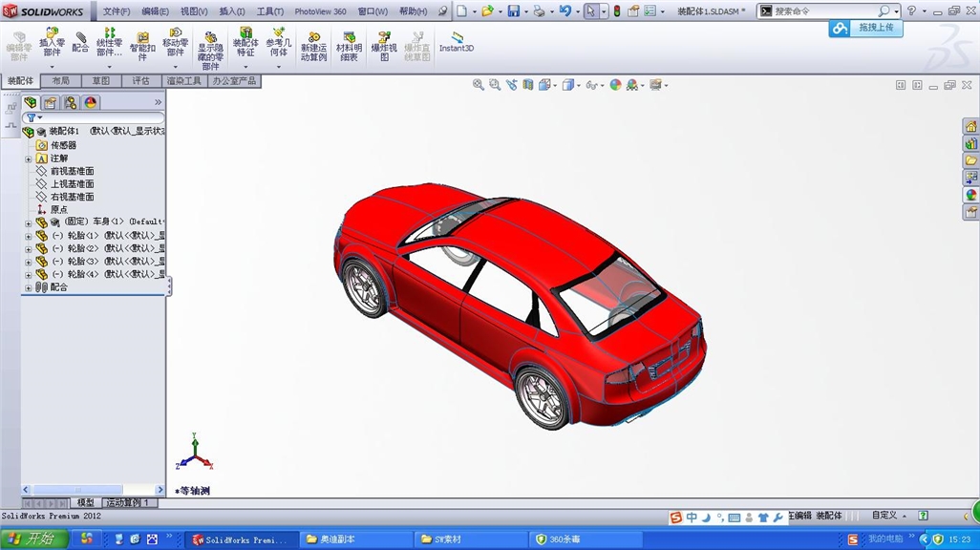The image size is (980, 550).
Task: Select the 配合 (Mate) paperclip tool
Action: pyautogui.click(x=80, y=43)
